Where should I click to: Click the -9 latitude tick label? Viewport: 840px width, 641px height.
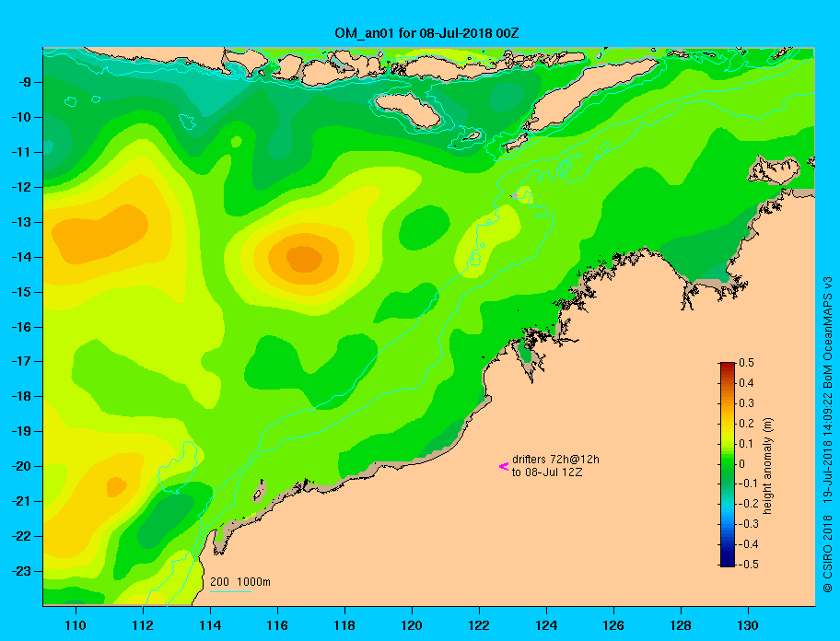[x=24, y=83]
